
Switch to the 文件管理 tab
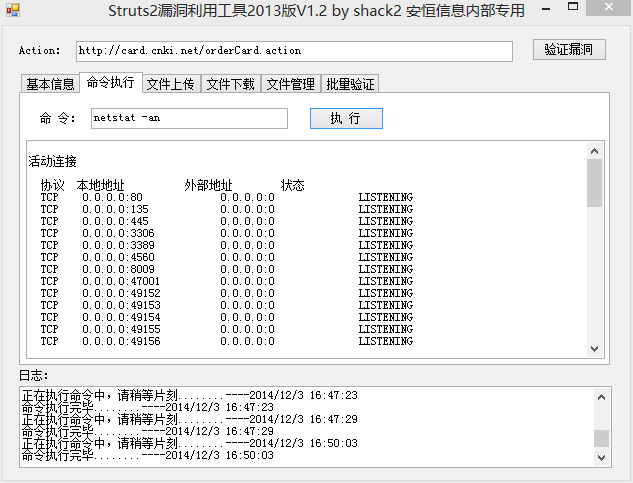pyautogui.click(x=291, y=84)
